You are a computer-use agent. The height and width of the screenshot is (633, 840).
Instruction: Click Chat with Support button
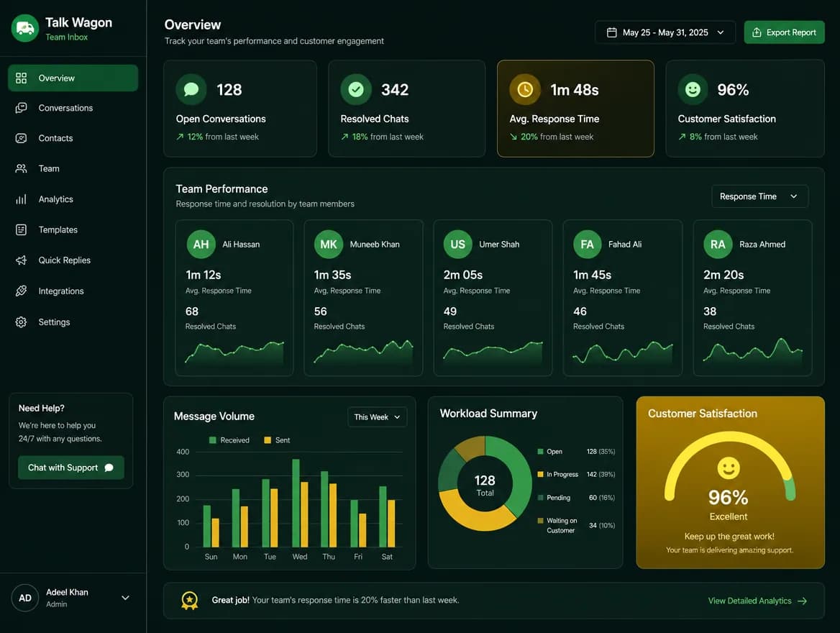(70, 468)
